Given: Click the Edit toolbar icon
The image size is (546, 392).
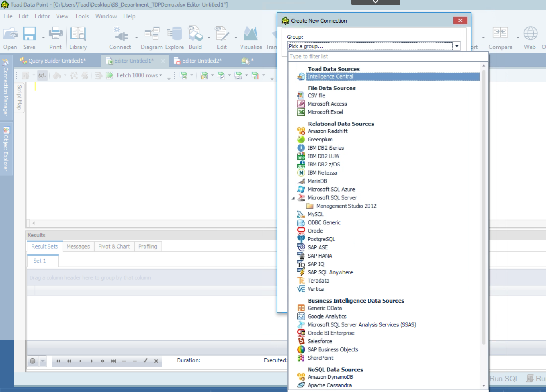Looking at the screenshot, I should click(x=222, y=38).
